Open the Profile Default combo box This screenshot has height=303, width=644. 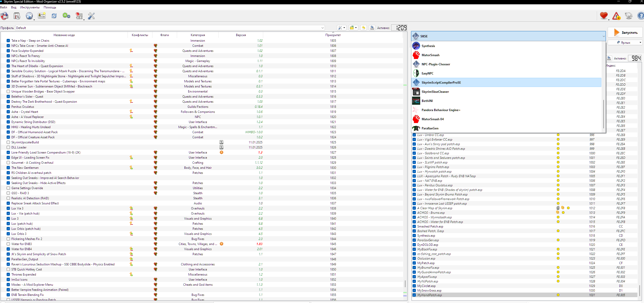[170, 28]
